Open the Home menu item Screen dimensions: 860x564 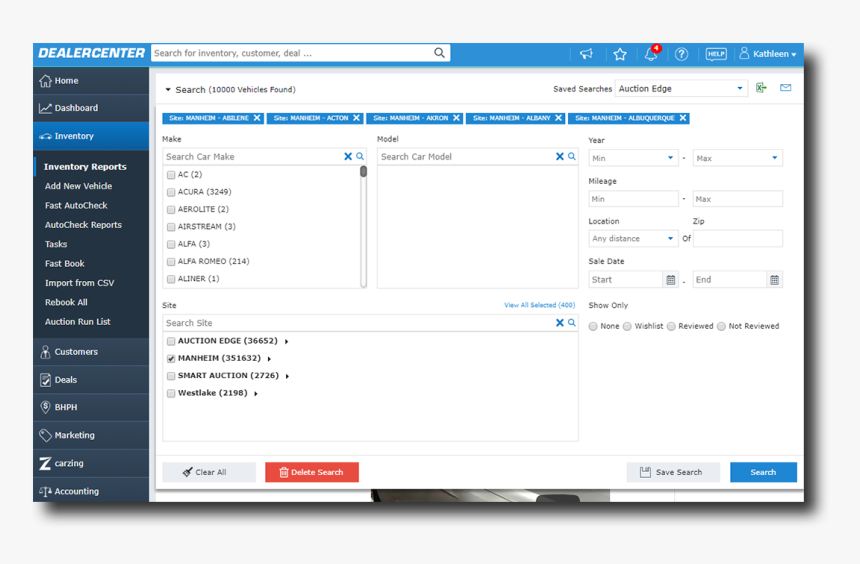tap(91, 81)
